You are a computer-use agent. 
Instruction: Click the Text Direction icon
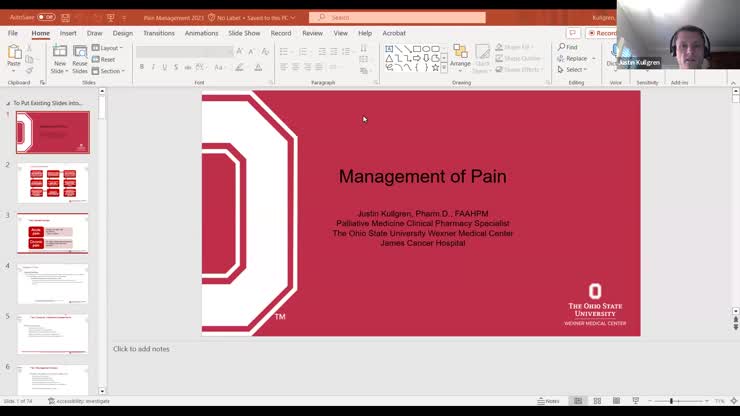click(363, 48)
